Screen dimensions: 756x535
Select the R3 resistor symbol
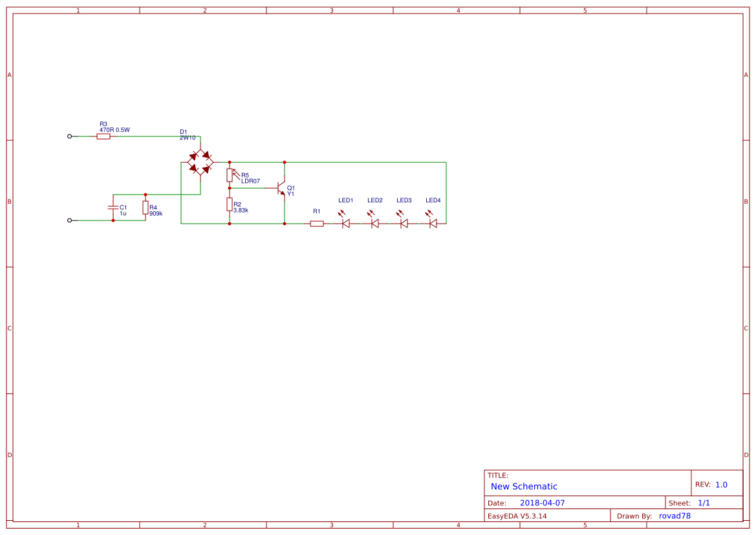point(103,136)
